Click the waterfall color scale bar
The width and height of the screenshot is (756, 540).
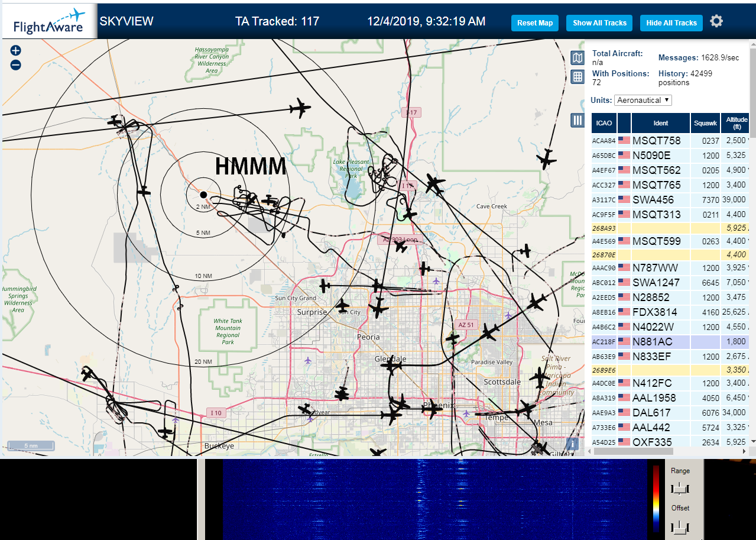(656, 499)
